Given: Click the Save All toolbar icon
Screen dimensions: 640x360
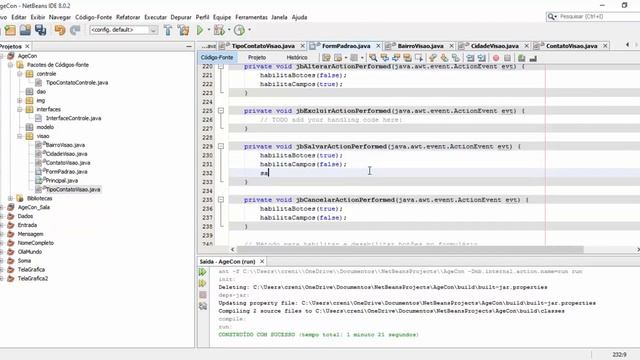Looking at the screenshot, I should pyautogui.click(x=40, y=30).
